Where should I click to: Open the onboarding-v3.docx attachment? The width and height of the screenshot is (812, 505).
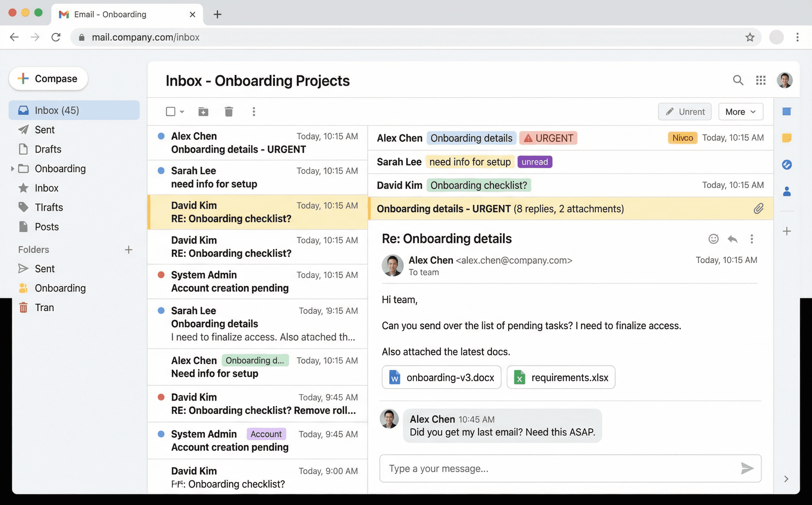441,377
